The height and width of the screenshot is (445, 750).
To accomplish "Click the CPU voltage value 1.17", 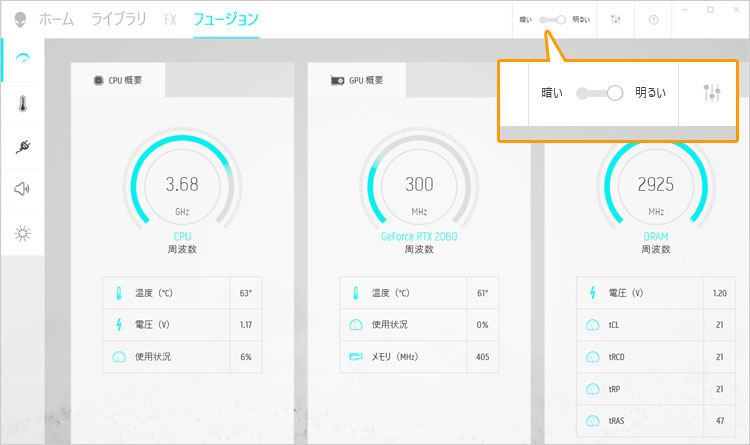I will 246,325.
